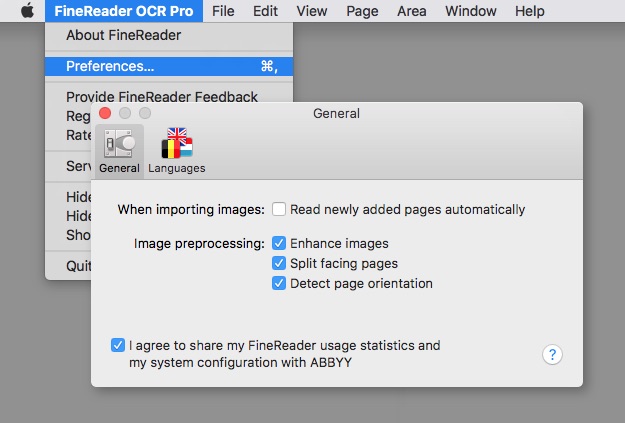
Task: Open the Area menu
Action: tap(411, 11)
